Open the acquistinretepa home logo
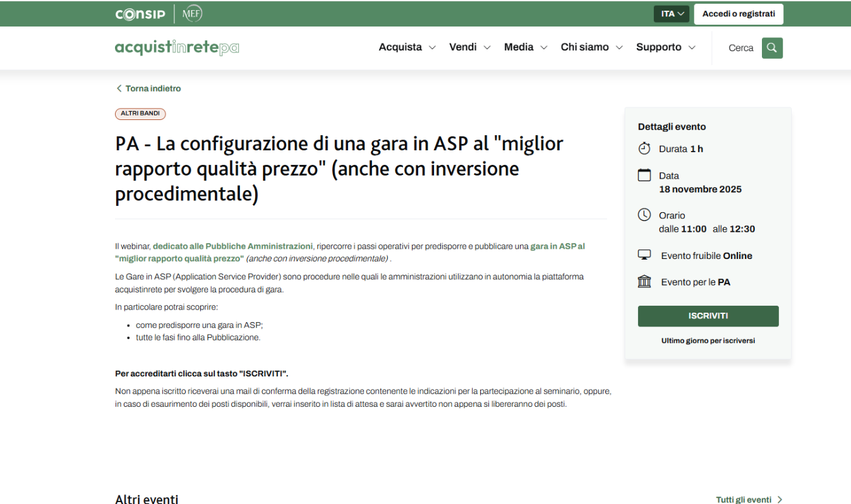 (177, 48)
